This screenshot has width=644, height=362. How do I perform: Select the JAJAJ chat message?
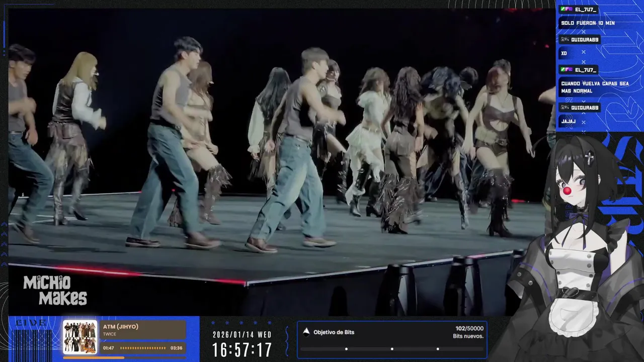(568, 122)
